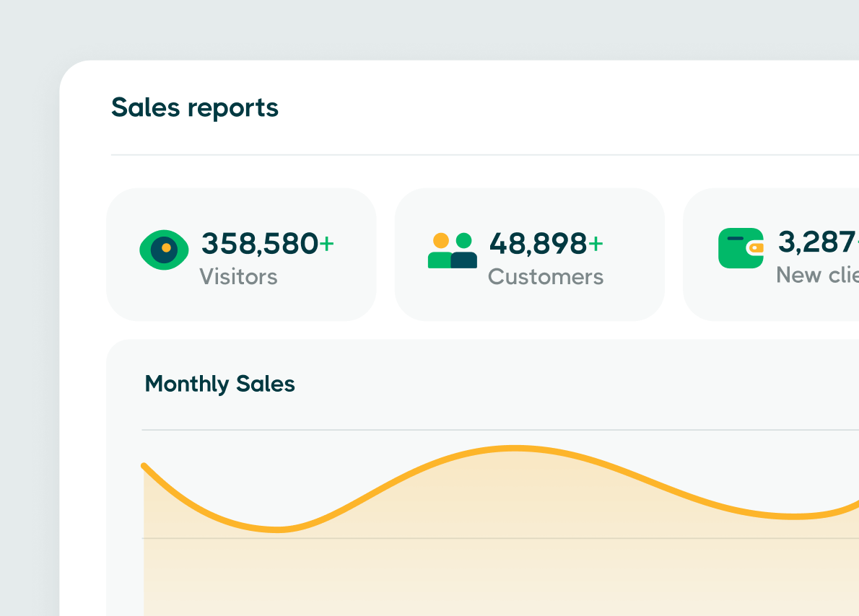
Task: Click the yellow clasp on the wallet icon
Action: (758, 250)
